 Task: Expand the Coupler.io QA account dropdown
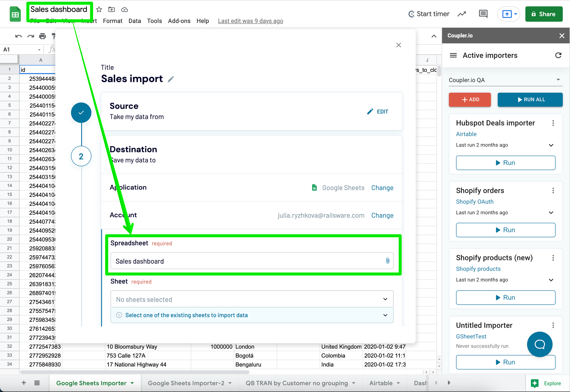558,80
